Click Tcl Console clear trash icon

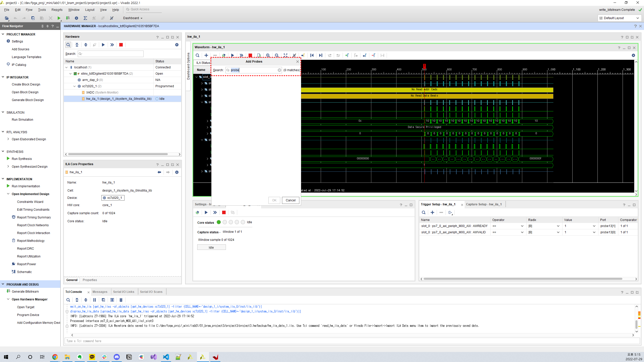click(121, 300)
